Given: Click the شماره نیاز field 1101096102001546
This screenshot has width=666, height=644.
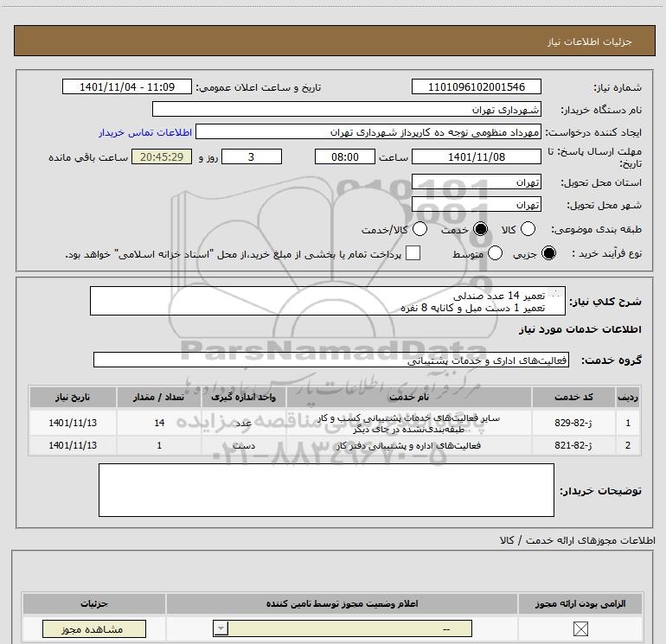Looking at the screenshot, I should (476, 86).
